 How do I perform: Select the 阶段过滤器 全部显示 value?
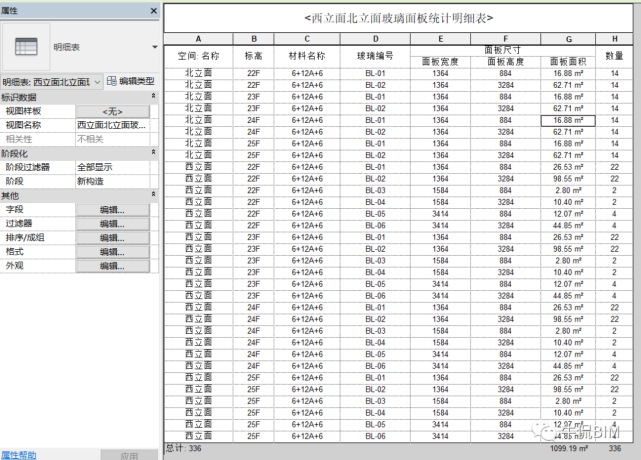tap(112, 167)
